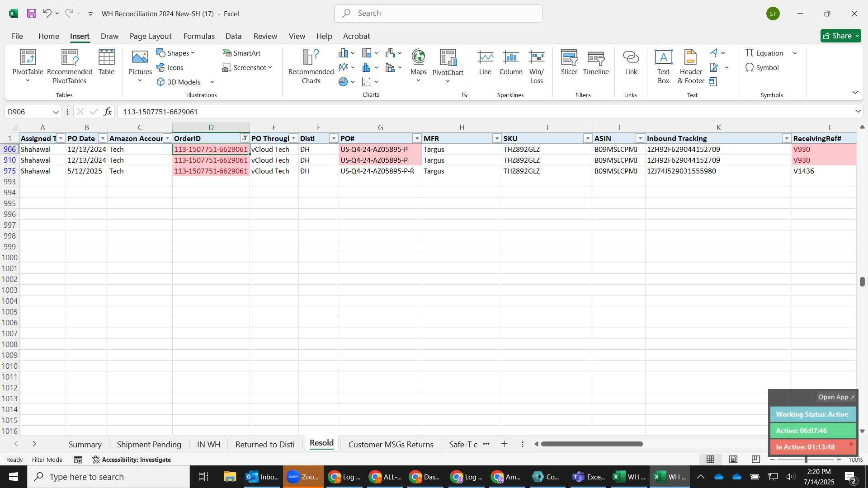This screenshot has width=868, height=488.
Task: Switch to the Data ribbon tab
Action: (233, 36)
